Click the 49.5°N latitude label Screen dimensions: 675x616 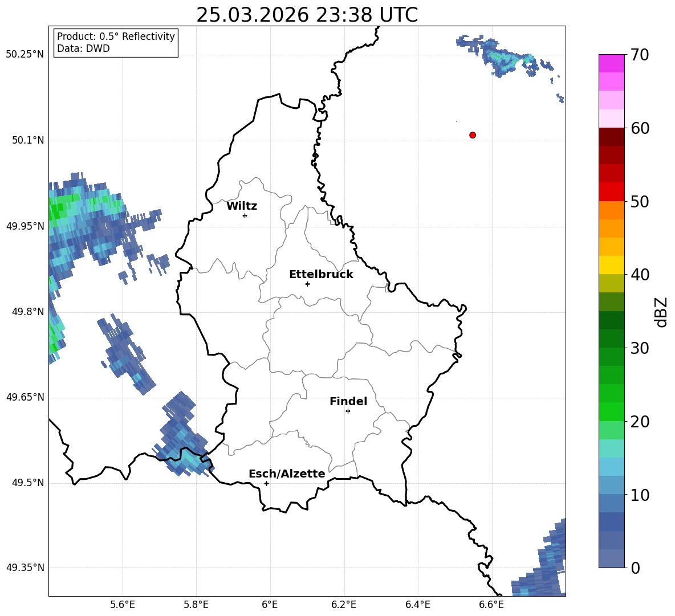(28, 483)
